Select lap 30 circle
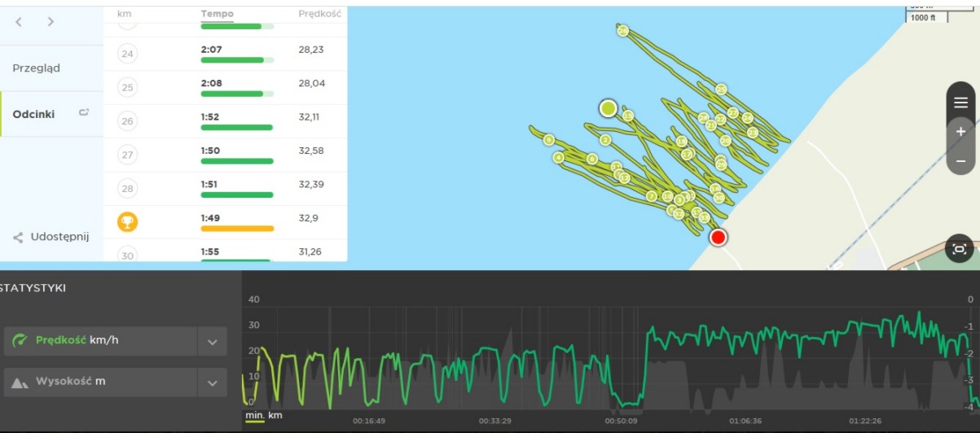This screenshot has height=433, width=980. 127,256
